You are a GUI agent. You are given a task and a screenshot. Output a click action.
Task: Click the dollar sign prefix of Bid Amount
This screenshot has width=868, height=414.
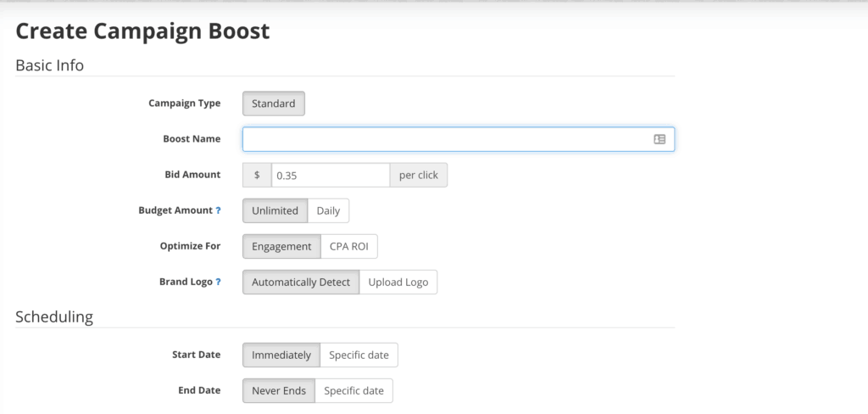pos(257,175)
